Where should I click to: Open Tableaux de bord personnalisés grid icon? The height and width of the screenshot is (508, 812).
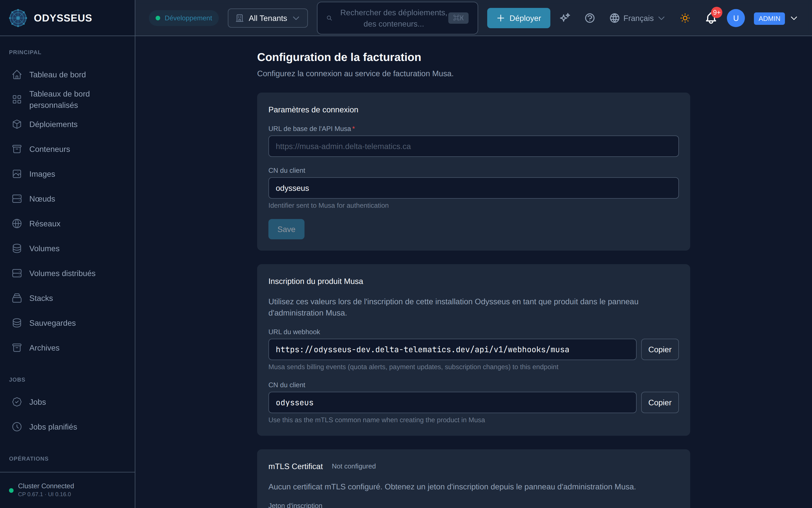coord(17,99)
